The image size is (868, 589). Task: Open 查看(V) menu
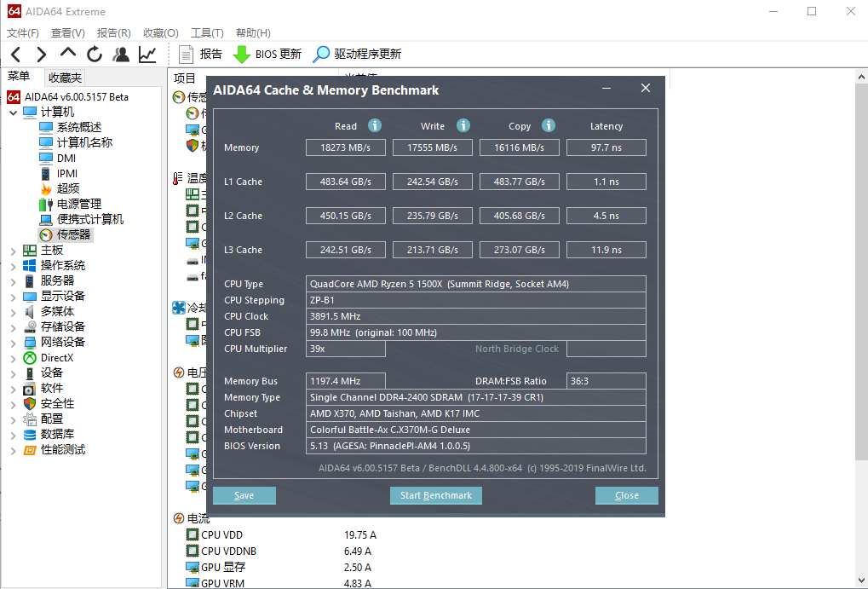[67, 33]
